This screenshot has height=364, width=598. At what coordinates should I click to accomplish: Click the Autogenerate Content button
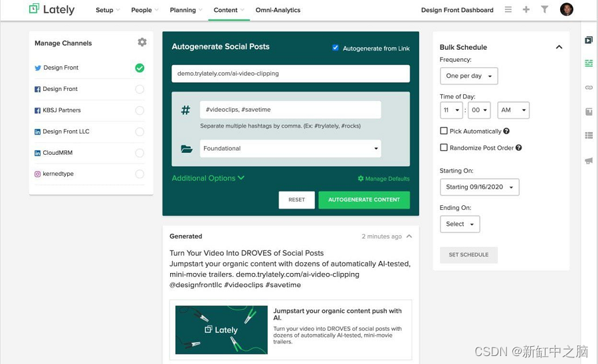point(364,200)
